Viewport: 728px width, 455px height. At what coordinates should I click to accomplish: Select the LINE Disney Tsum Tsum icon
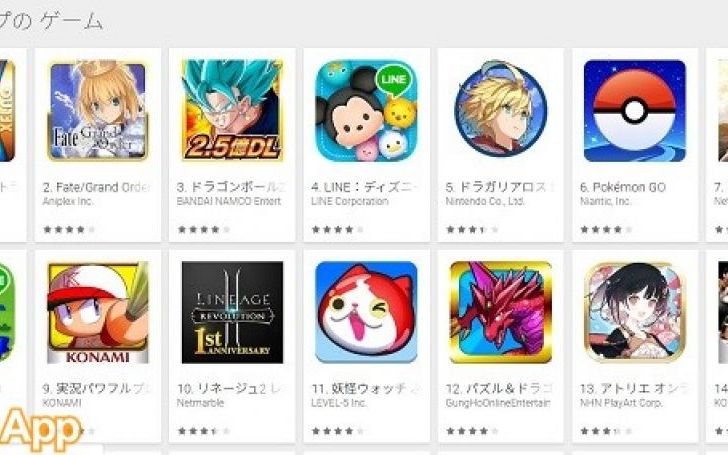(x=366, y=110)
